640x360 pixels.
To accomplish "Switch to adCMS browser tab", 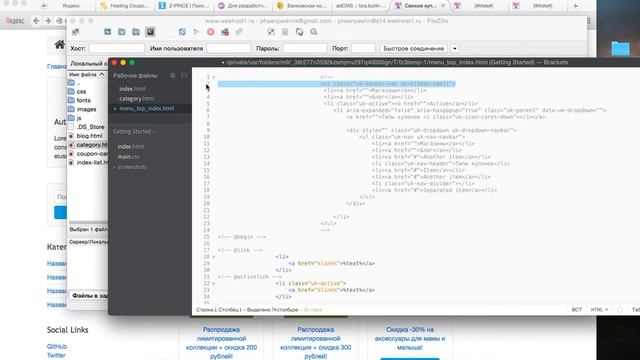I will [360, 6].
